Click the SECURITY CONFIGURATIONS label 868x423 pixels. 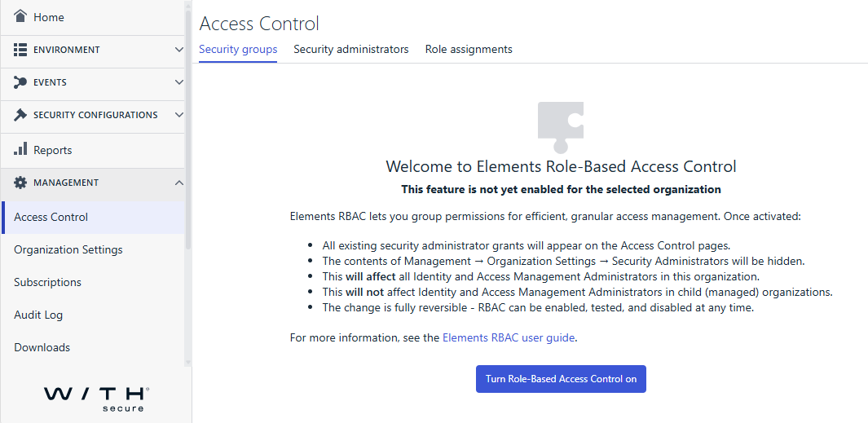95,115
